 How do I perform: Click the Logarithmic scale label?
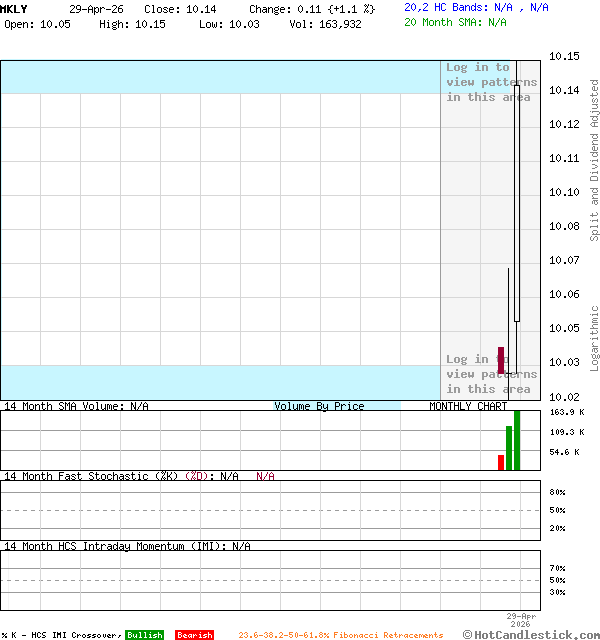[594, 330]
